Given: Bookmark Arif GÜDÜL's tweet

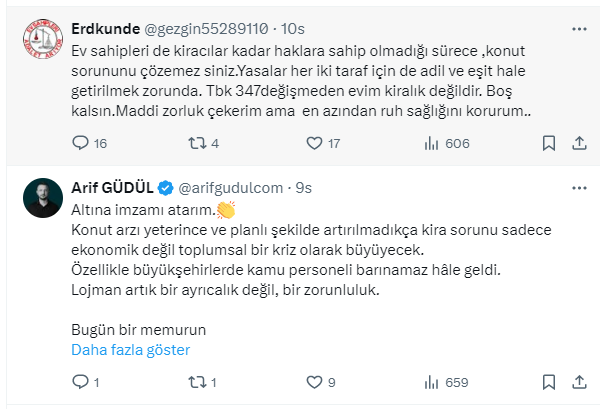Looking at the screenshot, I should [548, 381].
